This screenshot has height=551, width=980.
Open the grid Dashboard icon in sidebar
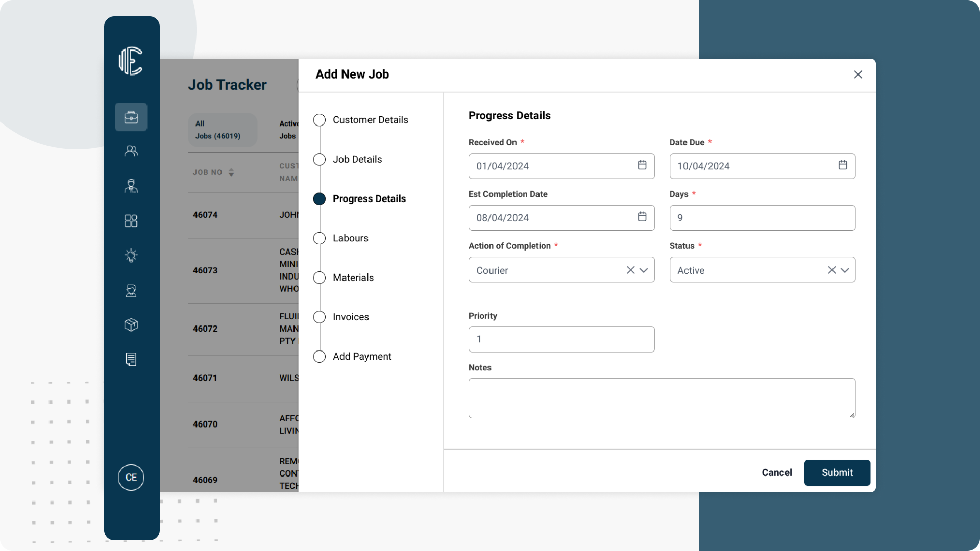point(131,220)
